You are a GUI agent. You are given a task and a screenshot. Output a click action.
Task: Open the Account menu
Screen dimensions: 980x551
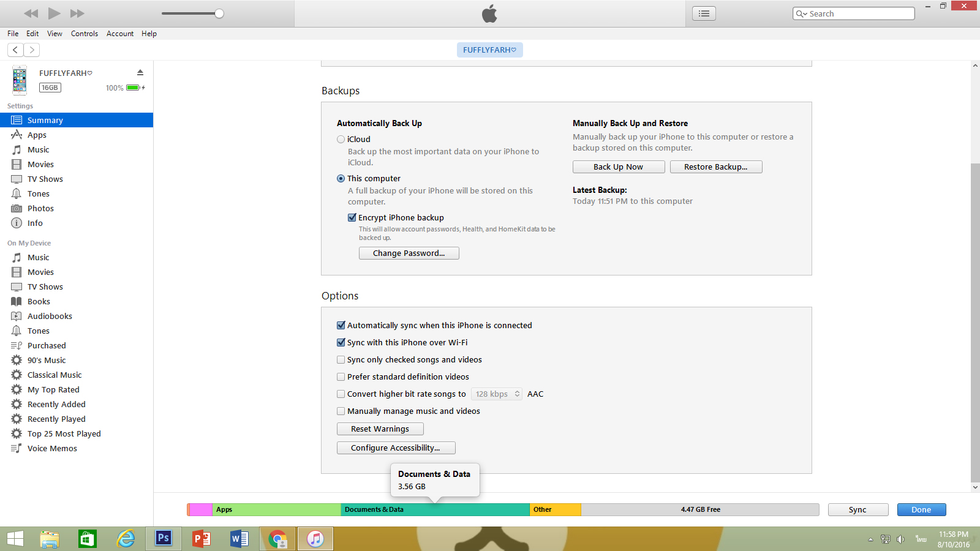pos(120,34)
